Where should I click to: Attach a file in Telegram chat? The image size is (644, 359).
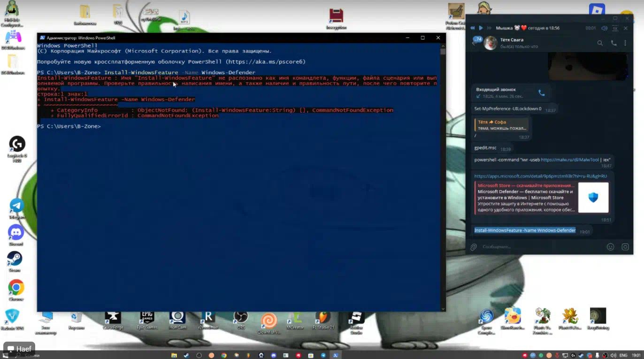[x=474, y=247]
